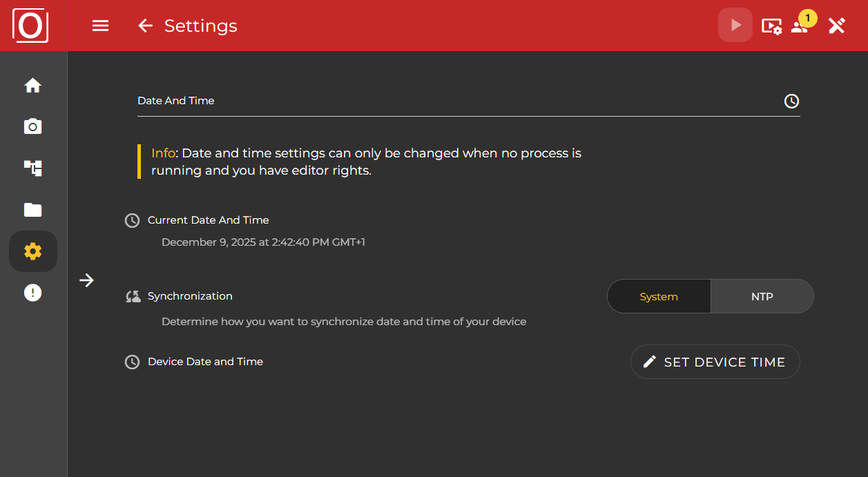This screenshot has width=868, height=477.
Task: Open the hamburger navigation menu
Action: 100,26
